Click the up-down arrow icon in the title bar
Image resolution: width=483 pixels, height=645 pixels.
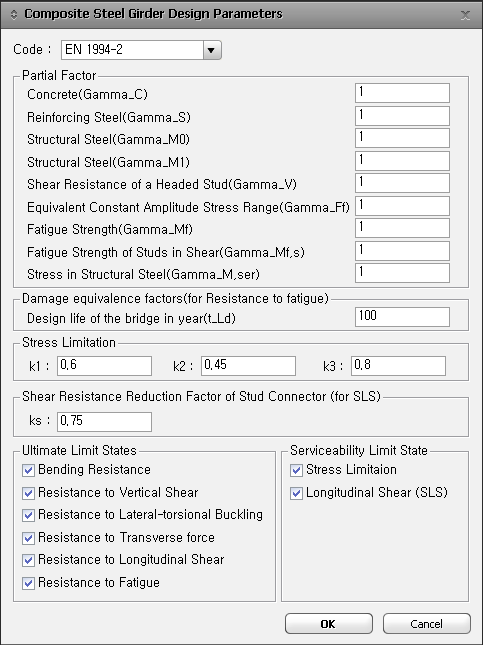[14, 14]
